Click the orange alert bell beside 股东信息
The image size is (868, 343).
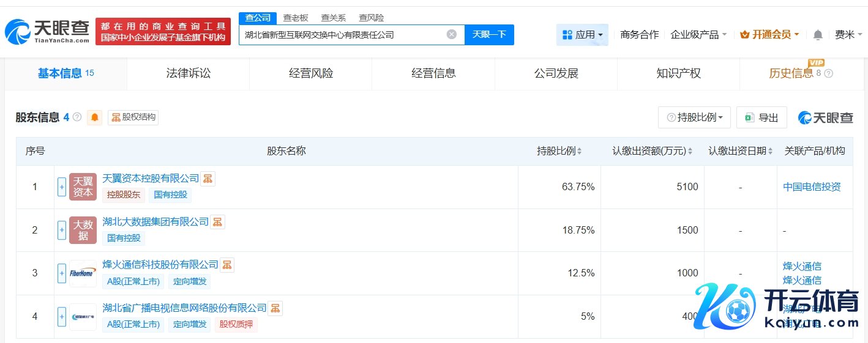[x=95, y=117]
